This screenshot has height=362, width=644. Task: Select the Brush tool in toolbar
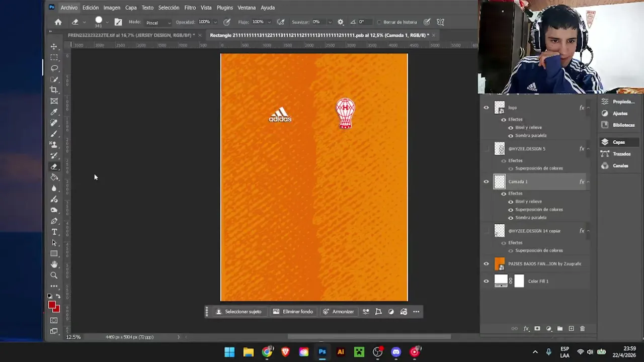pyautogui.click(x=54, y=134)
